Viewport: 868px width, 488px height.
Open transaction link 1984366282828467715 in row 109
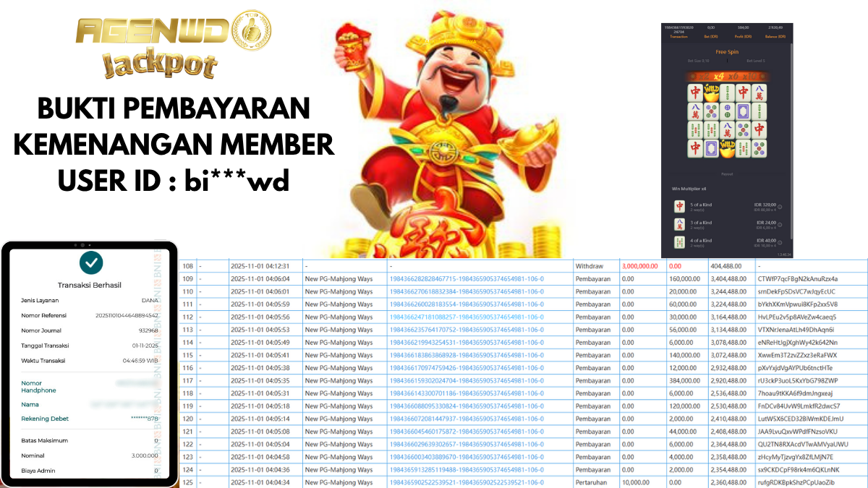(x=467, y=278)
